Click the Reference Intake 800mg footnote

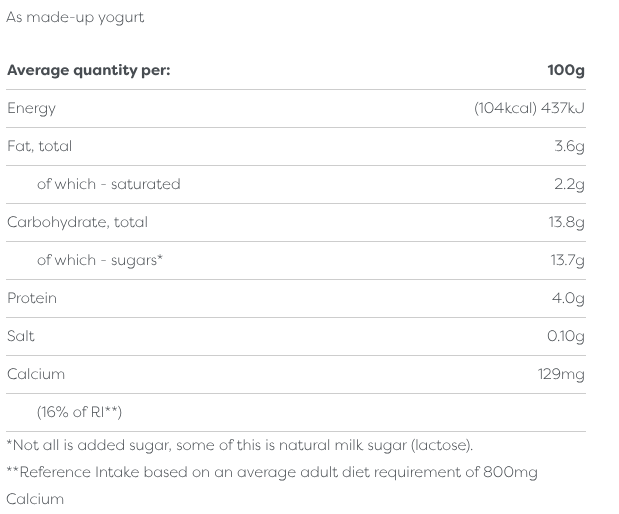tap(272, 472)
